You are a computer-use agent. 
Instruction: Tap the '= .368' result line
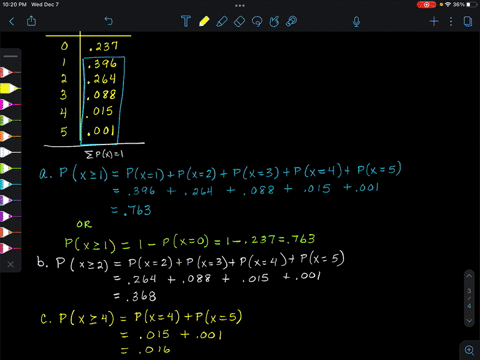click(x=135, y=296)
